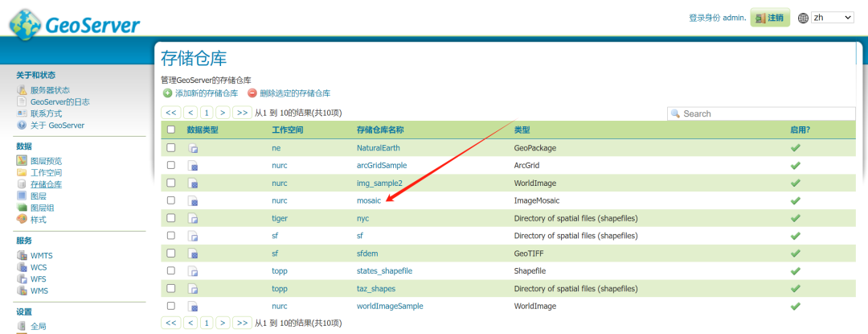Click the 样式 palette icon
This screenshot has height=334, width=868.
[x=22, y=220]
